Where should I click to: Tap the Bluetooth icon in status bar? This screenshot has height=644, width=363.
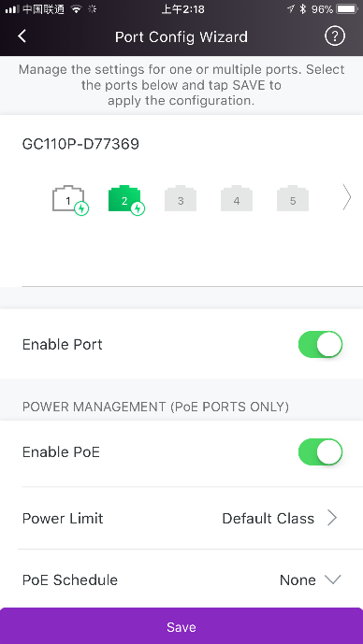click(x=303, y=9)
